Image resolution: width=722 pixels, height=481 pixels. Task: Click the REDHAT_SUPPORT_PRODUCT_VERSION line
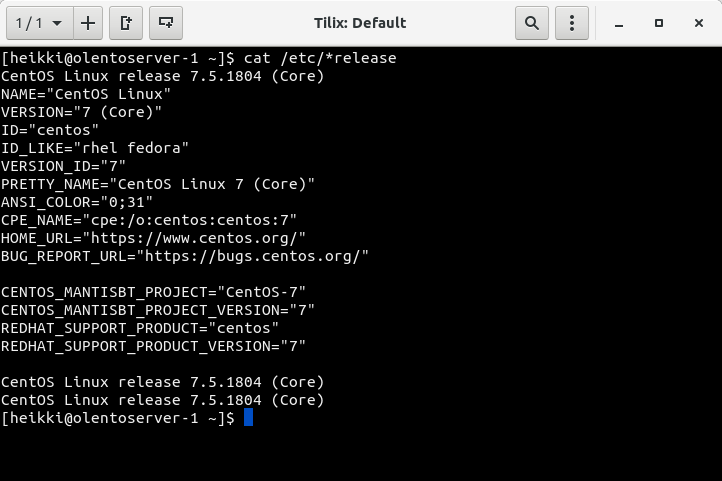pos(153,346)
